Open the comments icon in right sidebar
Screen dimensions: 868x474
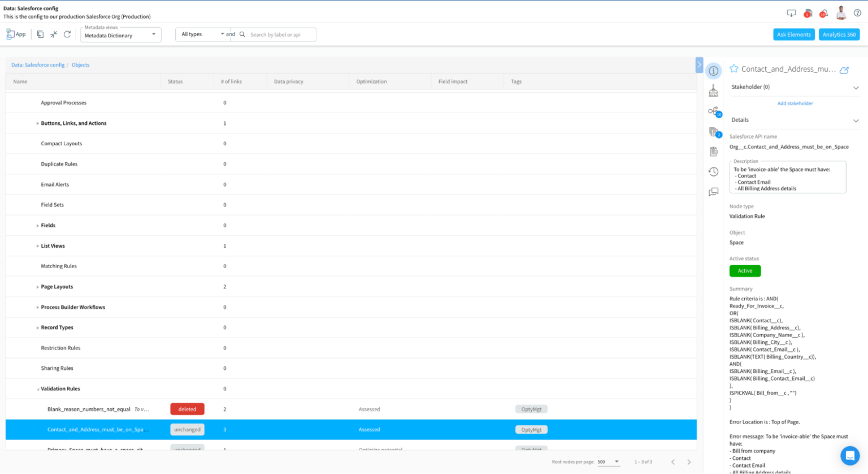pos(713,192)
